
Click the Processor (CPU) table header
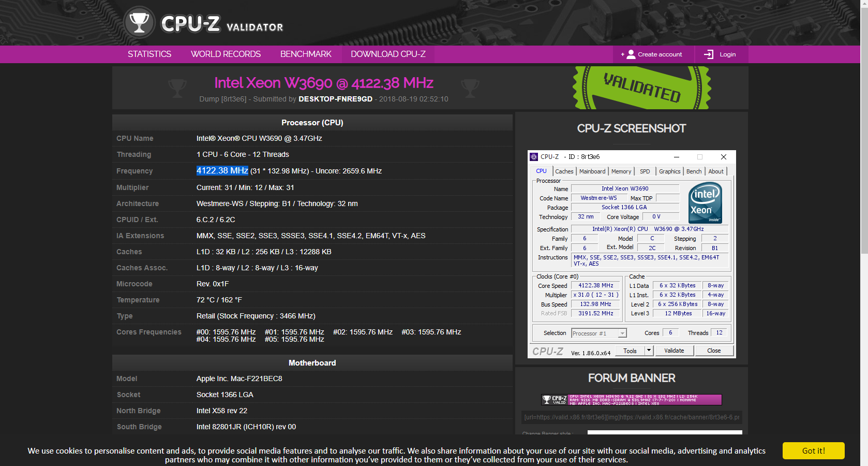pyautogui.click(x=312, y=123)
